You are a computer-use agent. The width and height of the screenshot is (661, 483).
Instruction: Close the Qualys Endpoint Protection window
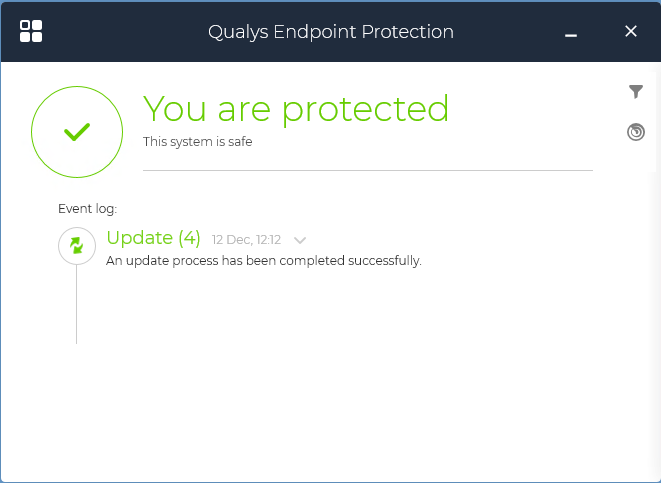631,31
